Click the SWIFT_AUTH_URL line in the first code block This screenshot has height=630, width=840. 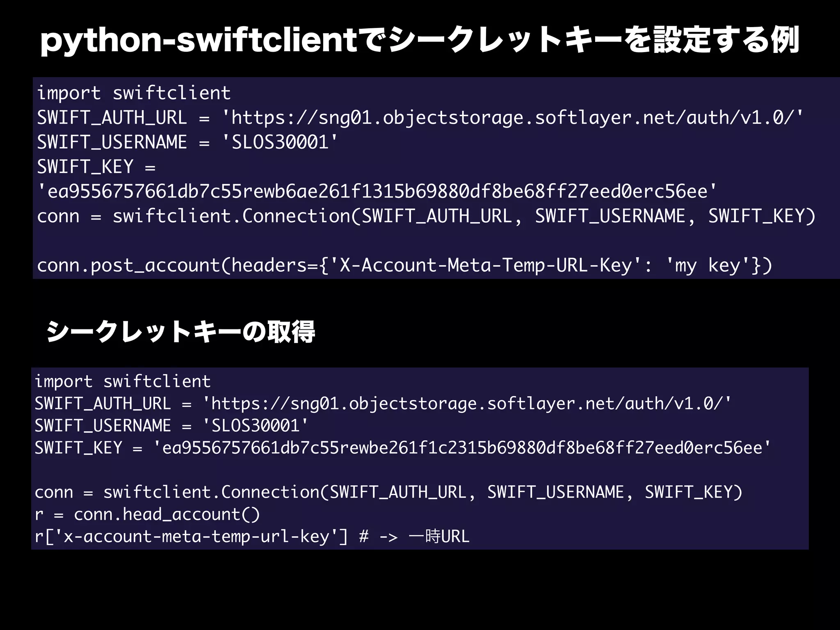click(x=420, y=118)
